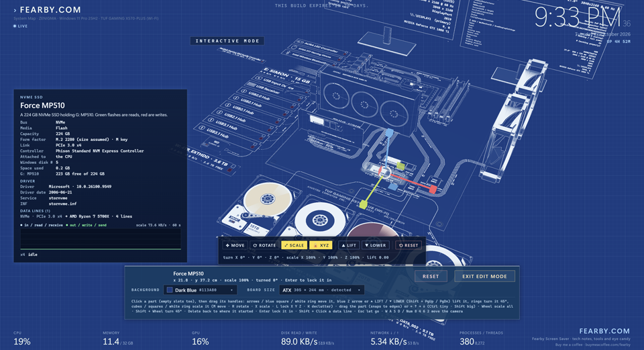Click the blue Z-axis cube handle

click(389, 132)
